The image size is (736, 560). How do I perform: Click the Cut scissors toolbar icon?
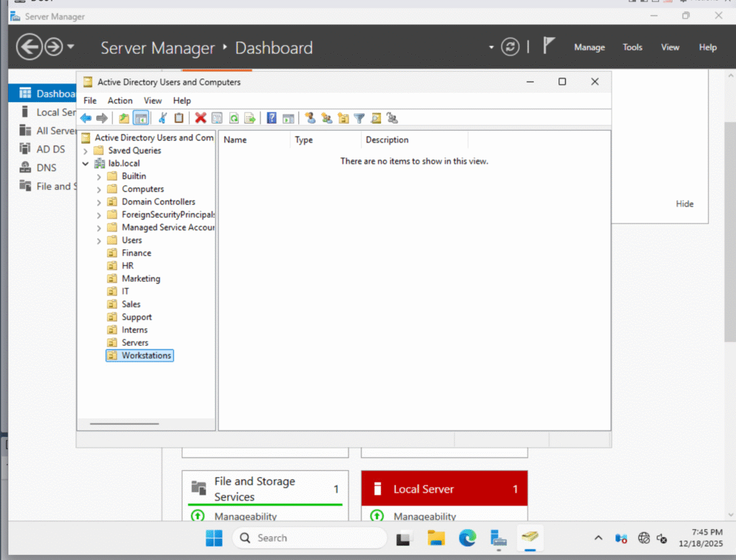163,119
